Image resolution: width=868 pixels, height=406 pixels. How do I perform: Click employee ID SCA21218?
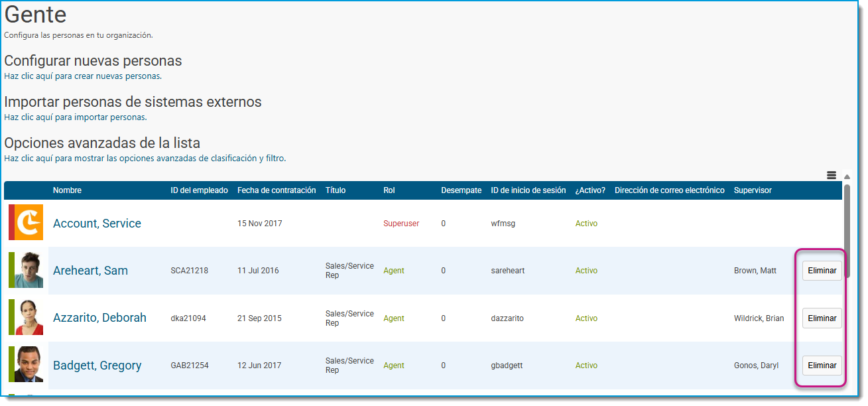click(x=189, y=271)
